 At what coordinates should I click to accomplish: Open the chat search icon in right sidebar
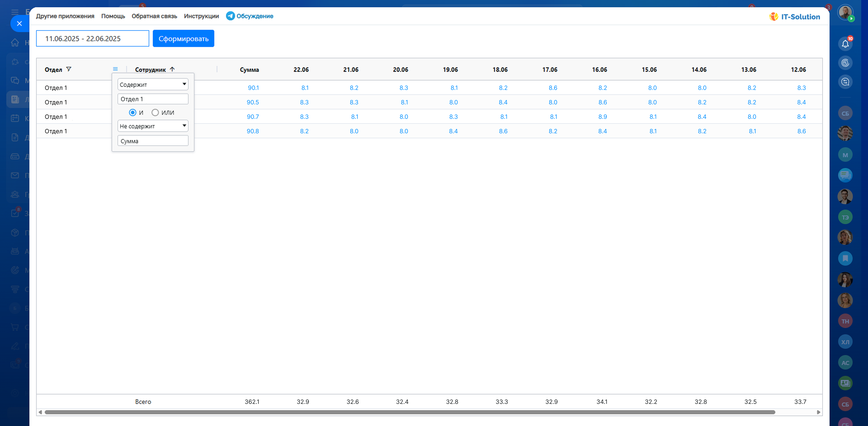click(x=845, y=82)
